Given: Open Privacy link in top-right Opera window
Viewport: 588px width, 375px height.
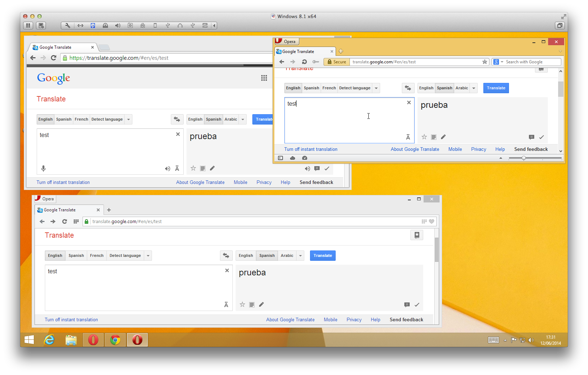Looking at the screenshot, I should (x=478, y=149).
